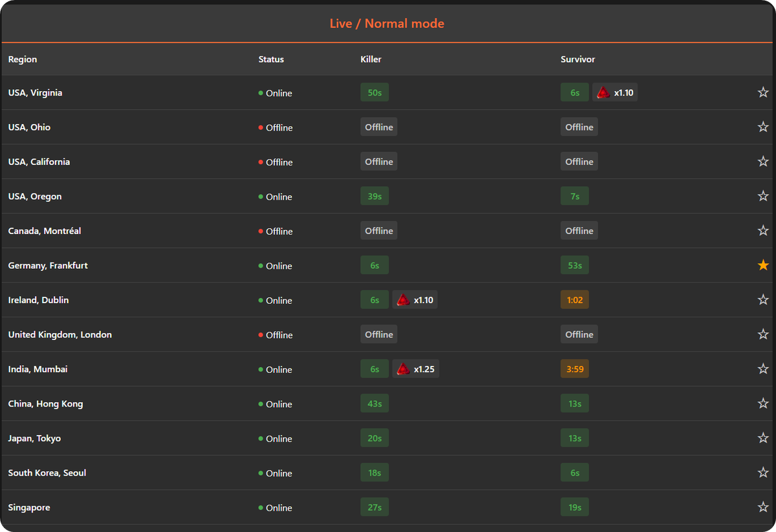Click the green status dot for USA, Virginia

pyautogui.click(x=261, y=93)
